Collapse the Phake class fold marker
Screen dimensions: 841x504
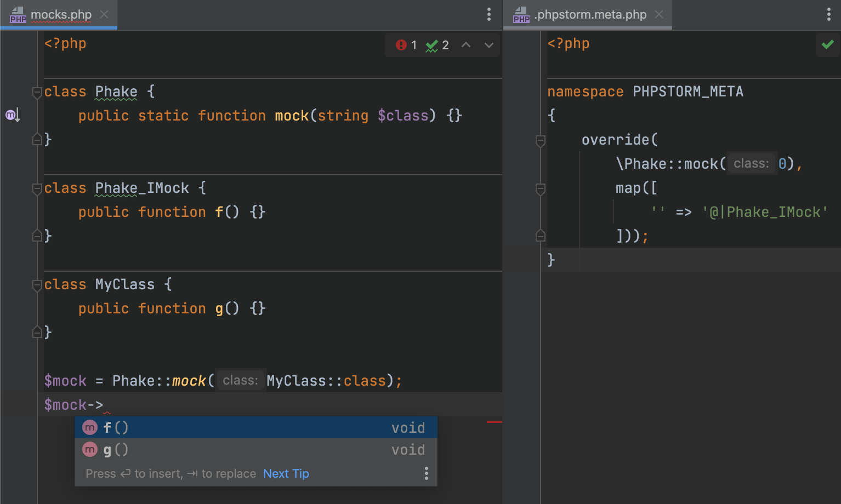[37, 92]
